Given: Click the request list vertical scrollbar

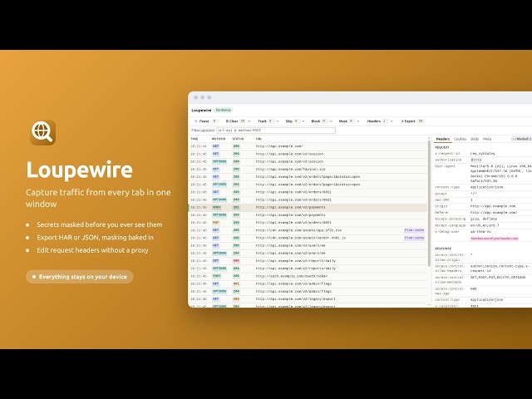Looking at the screenshot, I should point(430,202).
